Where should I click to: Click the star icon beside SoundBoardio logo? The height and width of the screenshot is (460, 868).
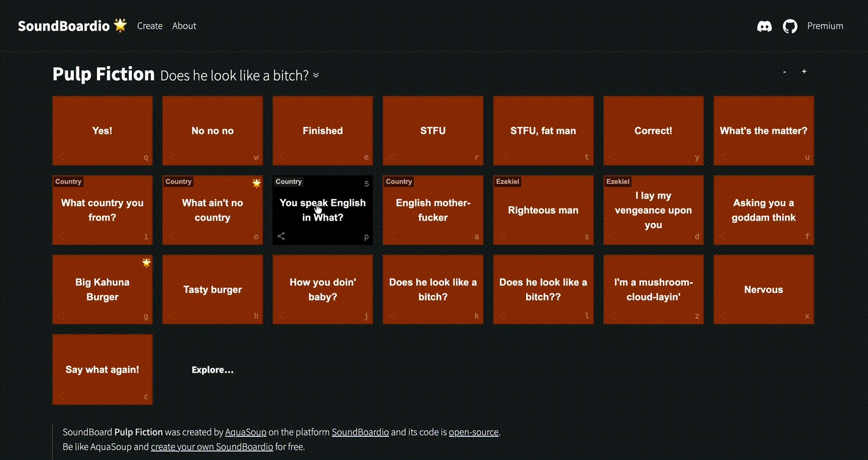120,25
